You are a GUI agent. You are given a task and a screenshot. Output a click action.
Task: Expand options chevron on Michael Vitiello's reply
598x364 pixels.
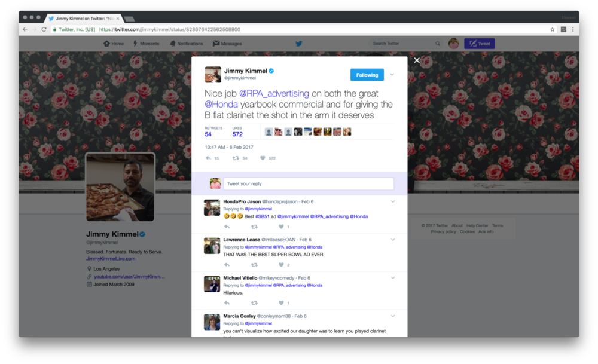[x=393, y=278]
